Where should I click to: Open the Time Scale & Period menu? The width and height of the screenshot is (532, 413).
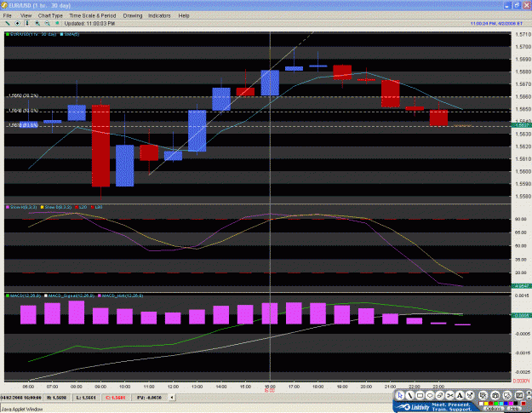click(x=93, y=15)
